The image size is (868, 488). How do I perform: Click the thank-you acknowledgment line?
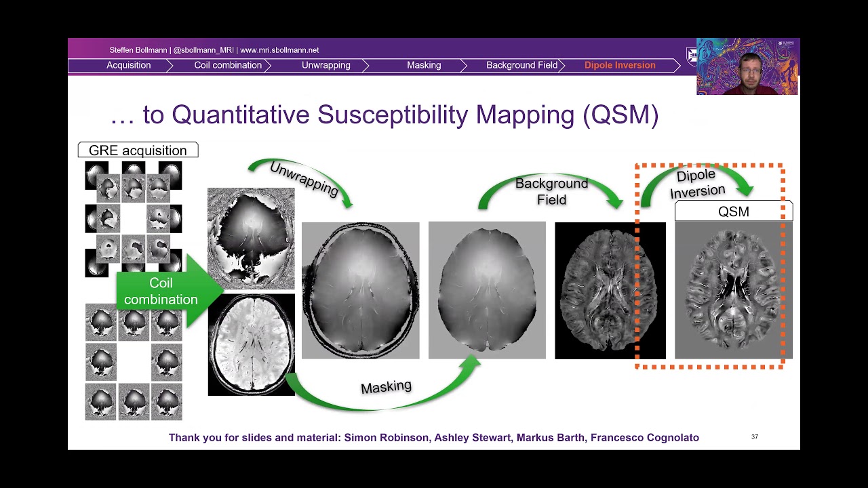point(434,438)
